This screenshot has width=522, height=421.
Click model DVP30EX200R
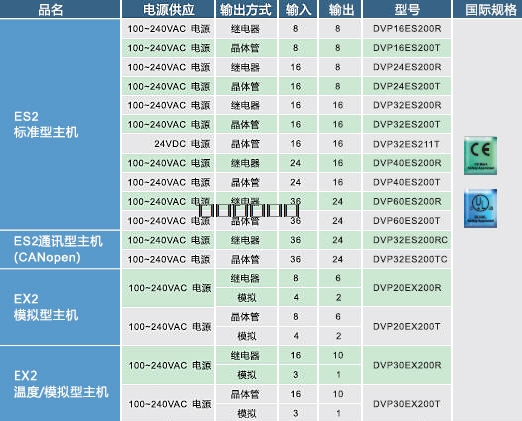click(407, 365)
